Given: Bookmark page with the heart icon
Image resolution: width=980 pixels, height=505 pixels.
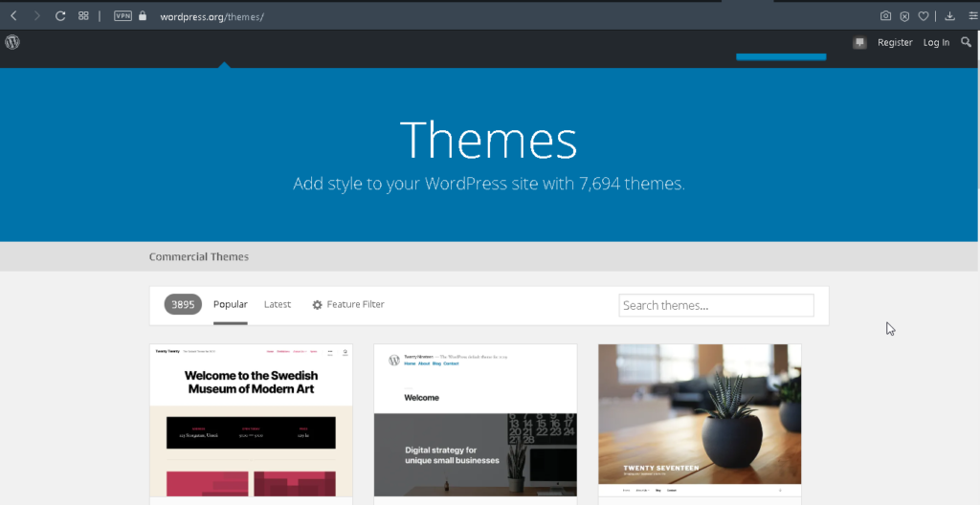Looking at the screenshot, I should tap(924, 17).
